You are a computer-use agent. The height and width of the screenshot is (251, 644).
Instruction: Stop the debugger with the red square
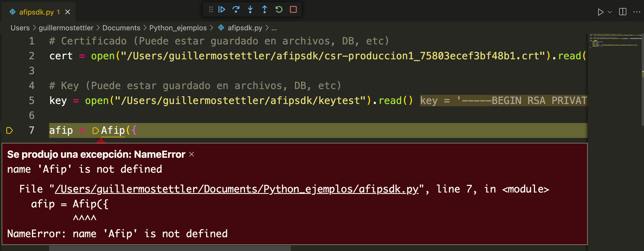[x=293, y=10]
